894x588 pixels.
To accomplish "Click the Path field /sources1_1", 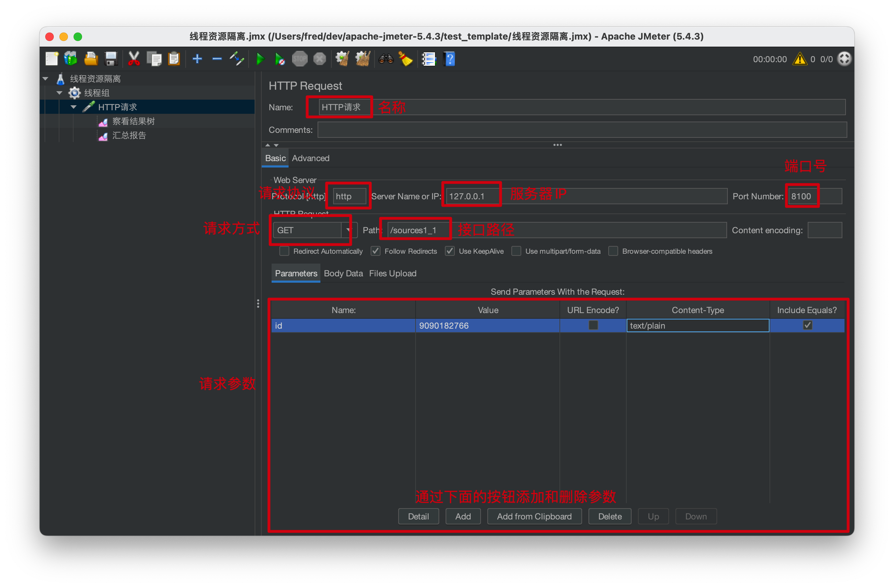I will (557, 230).
